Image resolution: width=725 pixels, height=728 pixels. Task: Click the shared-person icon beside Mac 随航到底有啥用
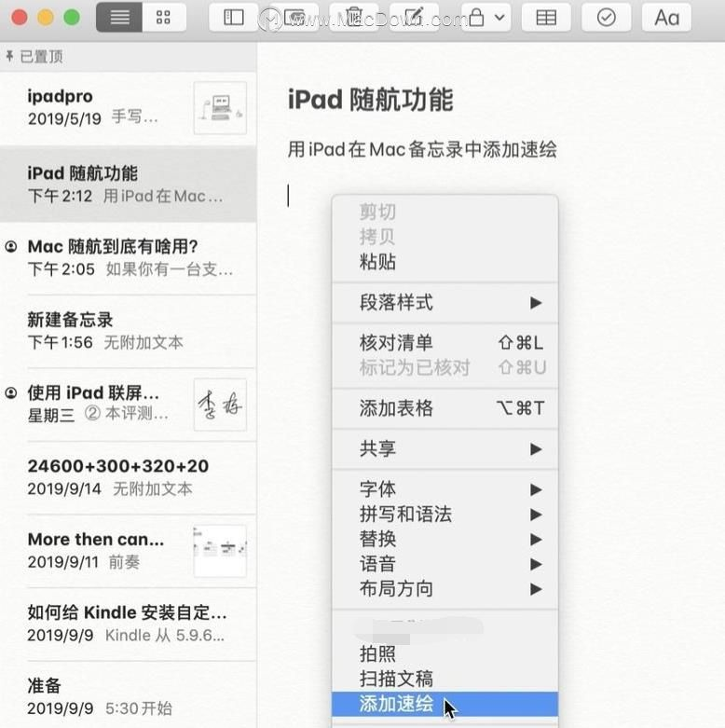(11, 246)
